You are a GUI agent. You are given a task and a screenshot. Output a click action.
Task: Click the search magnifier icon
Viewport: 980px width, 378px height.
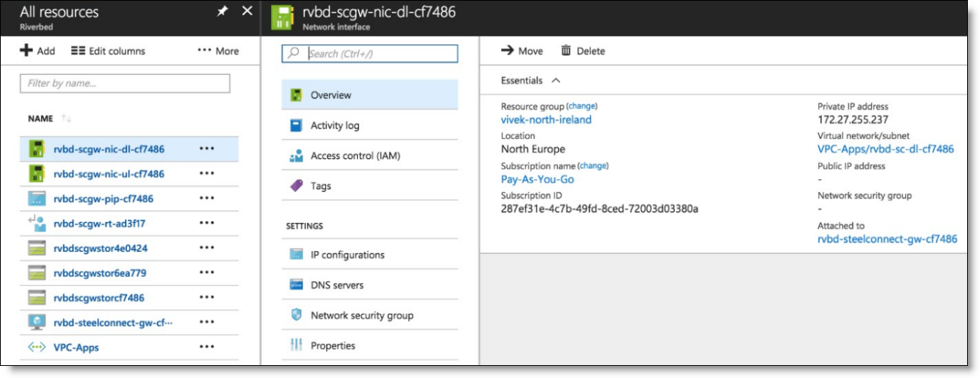[294, 54]
